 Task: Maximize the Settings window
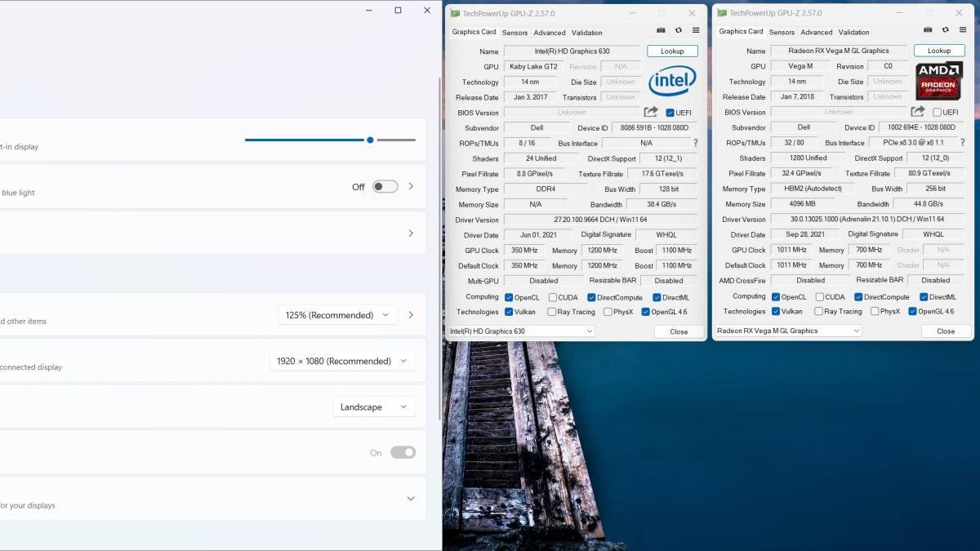pos(398,11)
